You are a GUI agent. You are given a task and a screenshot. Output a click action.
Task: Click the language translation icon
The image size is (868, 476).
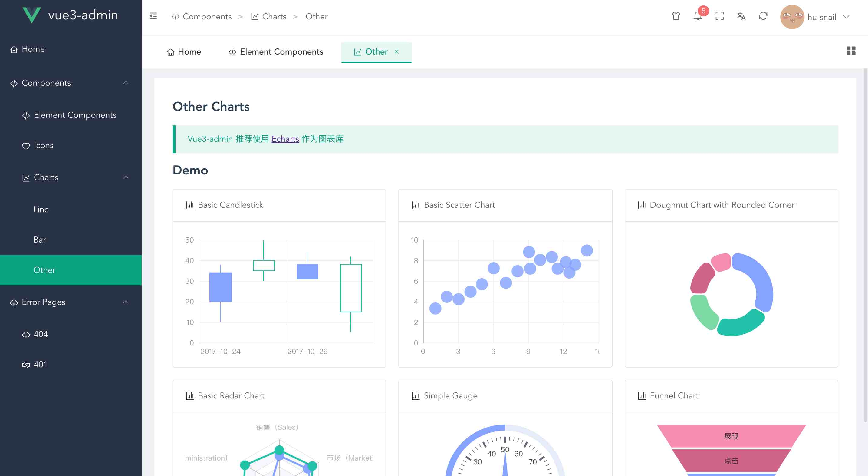741,16
